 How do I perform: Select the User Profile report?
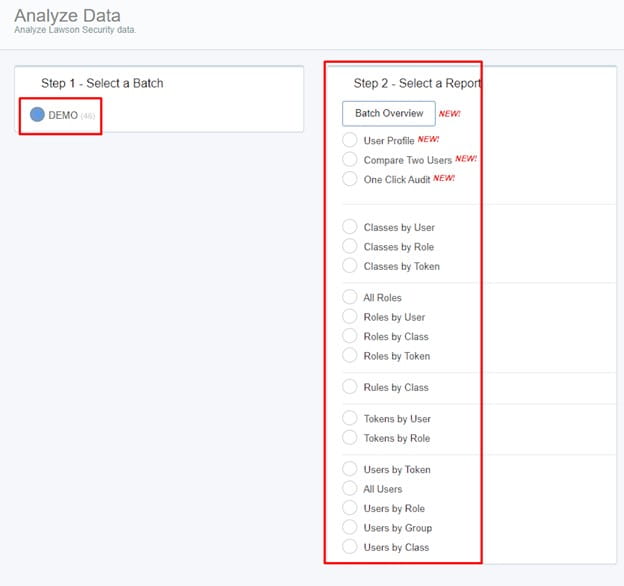pyautogui.click(x=350, y=140)
